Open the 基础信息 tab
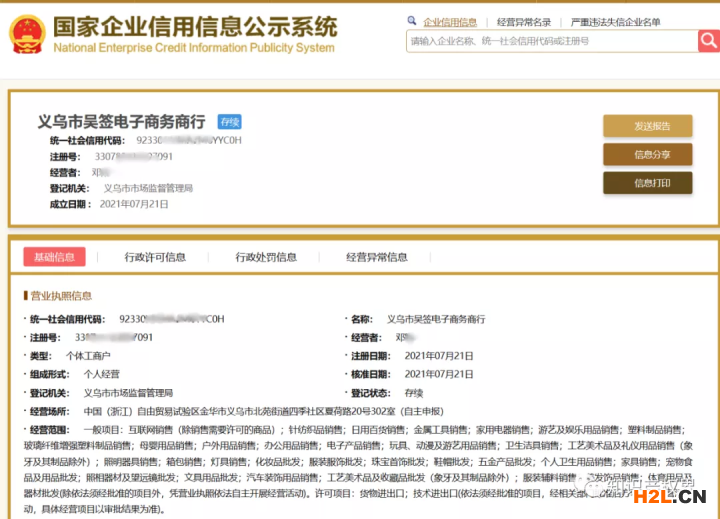Screen dimensions: 720x519 coord(54,257)
